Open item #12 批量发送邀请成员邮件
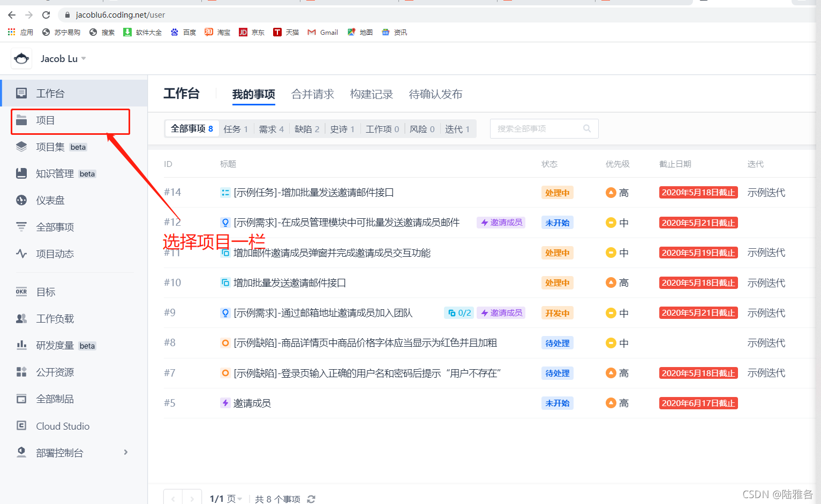 point(347,223)
